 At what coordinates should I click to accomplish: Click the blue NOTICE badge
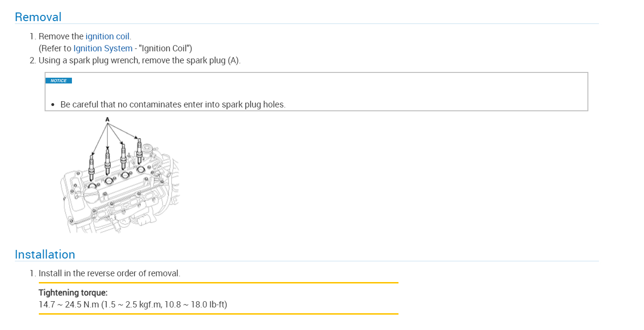point(59,81)
